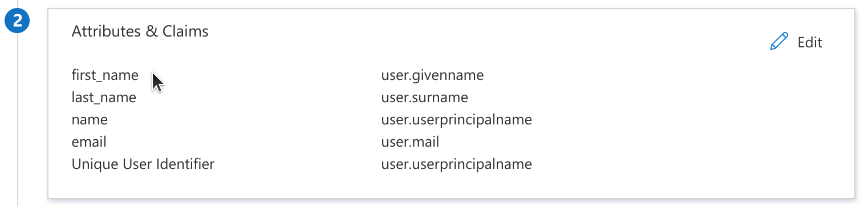Click user.userprincipalname beside Unique User Identifier
This screenshot has width=868, height=206.
click(x=456, y=164)
